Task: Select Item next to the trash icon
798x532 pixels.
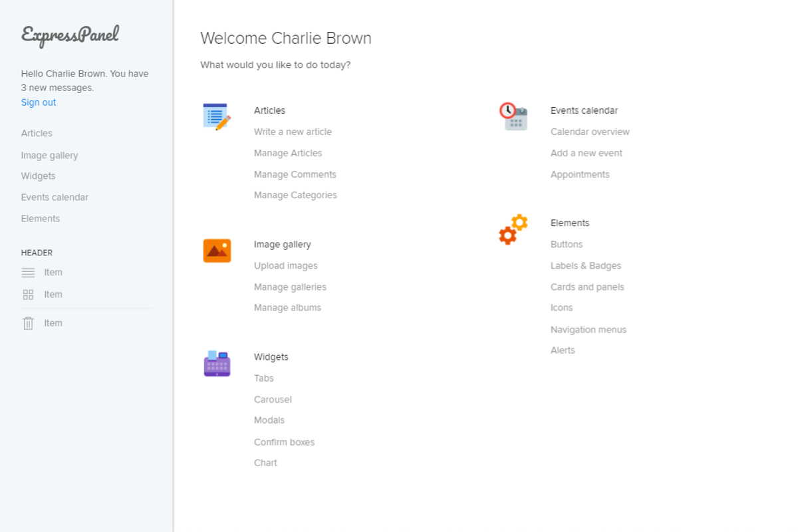Action: (53, 323)
